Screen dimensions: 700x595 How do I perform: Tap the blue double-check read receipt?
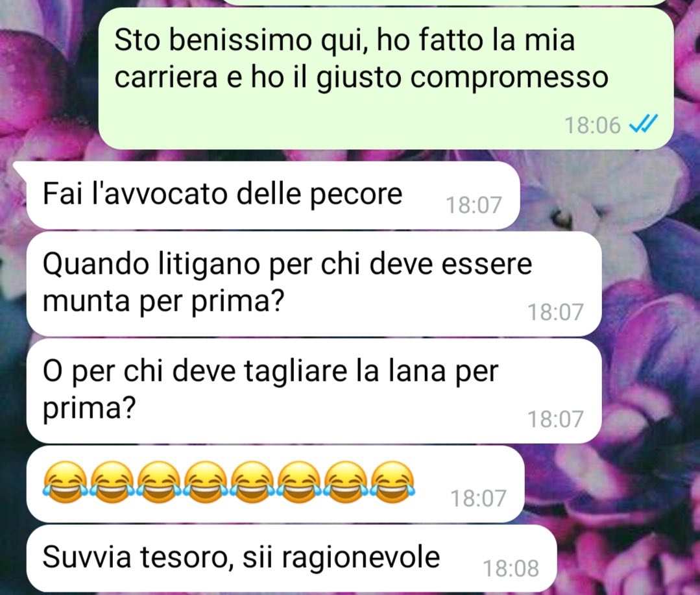click(x=644, y=124)
